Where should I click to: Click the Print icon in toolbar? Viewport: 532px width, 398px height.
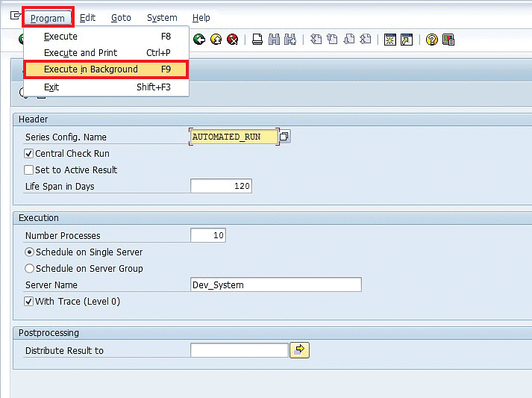[x=257, y=40]
